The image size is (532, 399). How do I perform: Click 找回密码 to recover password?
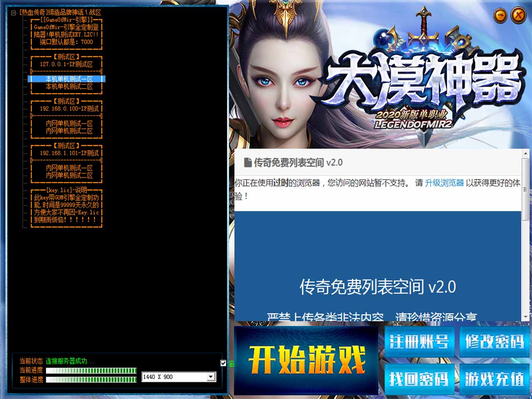(419, 379)
